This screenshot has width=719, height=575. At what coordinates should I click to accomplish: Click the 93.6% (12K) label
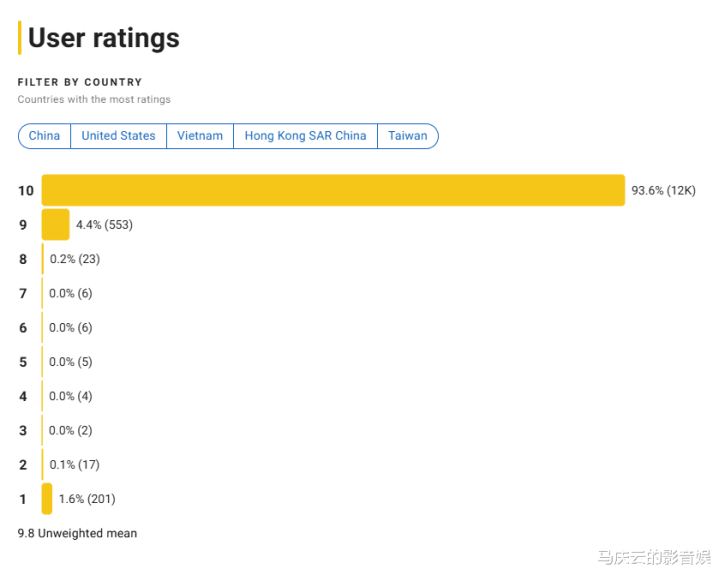pos(664,190)
